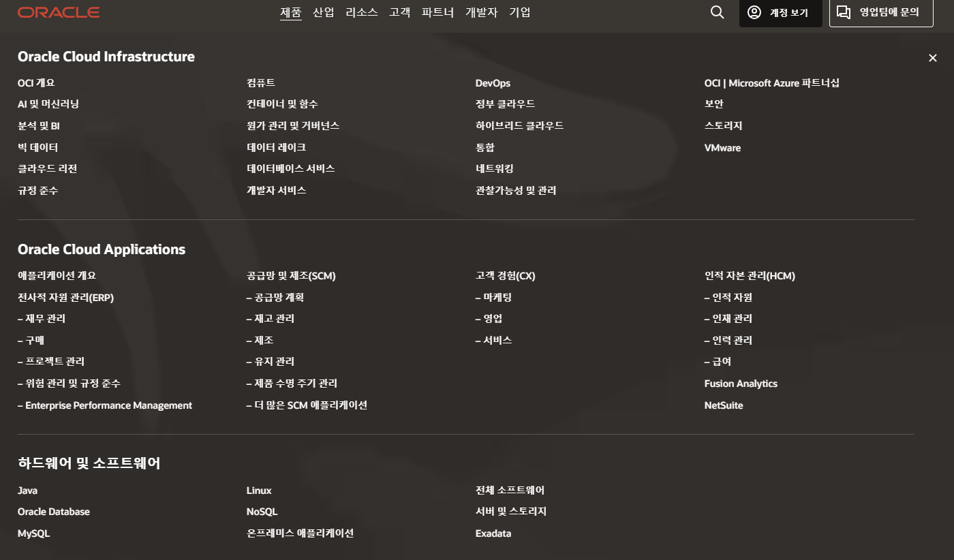Screen dimensions: 954x560
Task: Go to 스토리지 link
Action: pos(724,126)
